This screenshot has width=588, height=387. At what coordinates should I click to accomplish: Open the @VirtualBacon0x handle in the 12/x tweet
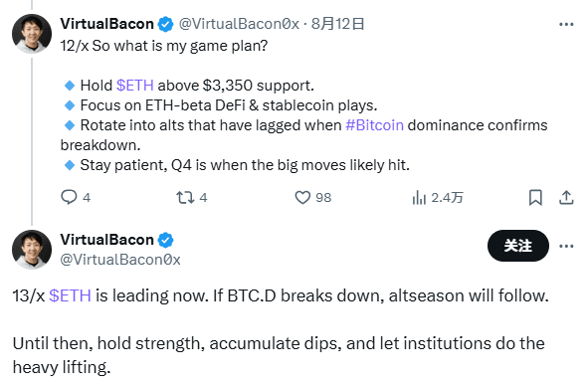(239, 24)
